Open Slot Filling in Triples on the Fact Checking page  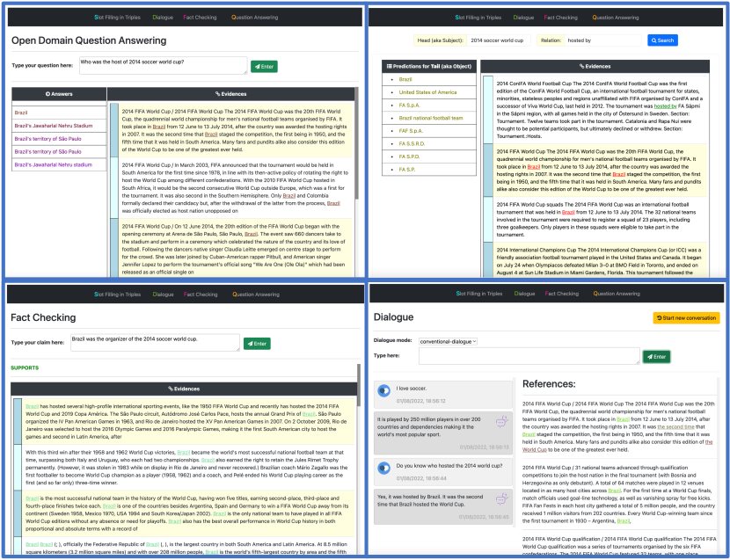tap(117, 295)
